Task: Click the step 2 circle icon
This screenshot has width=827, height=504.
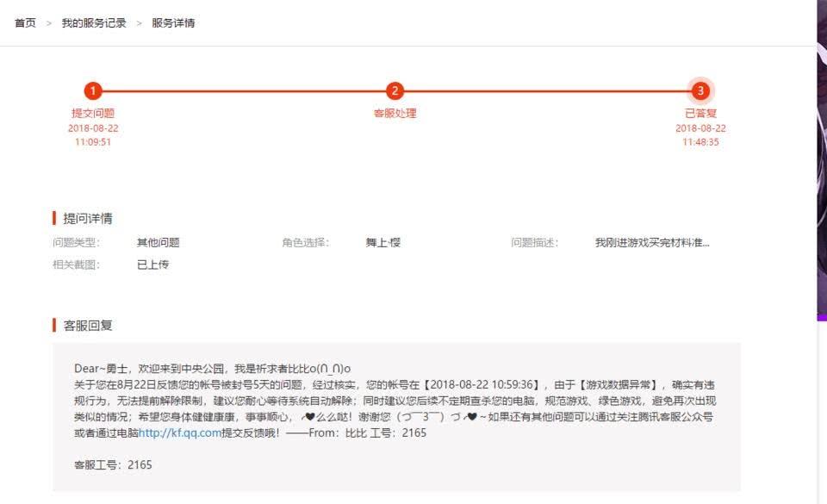Action: point(395,91)
